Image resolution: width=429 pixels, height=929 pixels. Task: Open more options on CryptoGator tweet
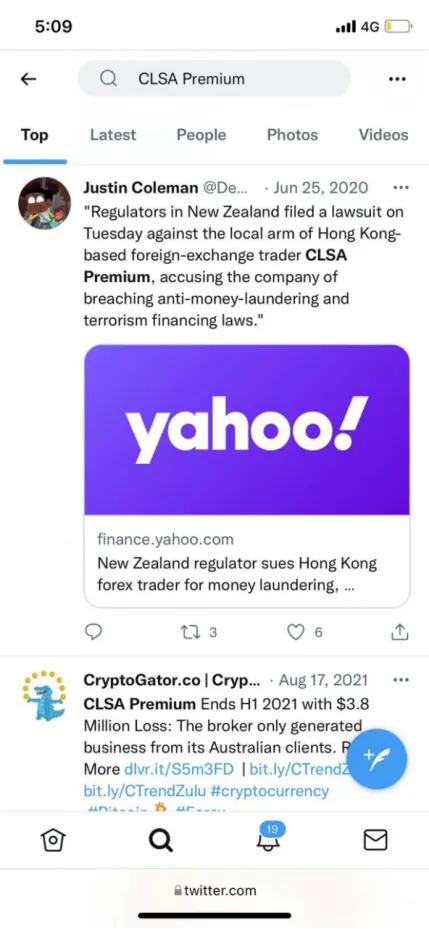click(401, 680)
